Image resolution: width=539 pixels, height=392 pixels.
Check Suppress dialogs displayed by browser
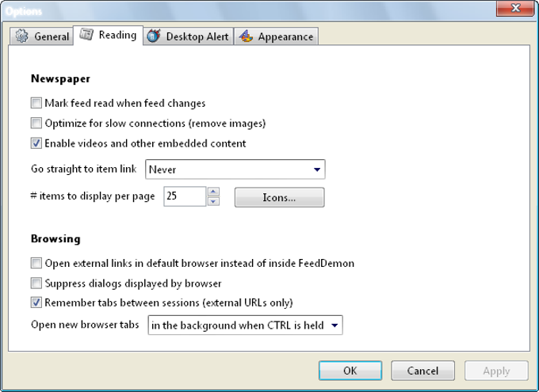36,283
